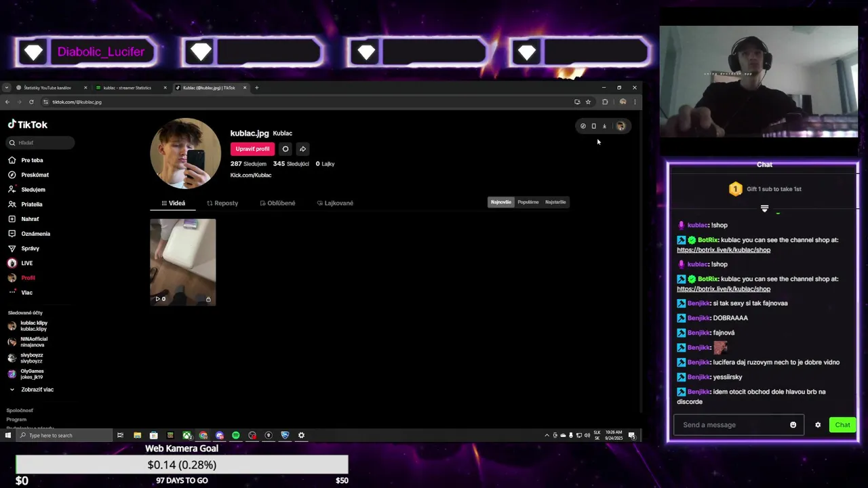Viewport: 868px width, 488px height.
Task: Open Oznámenia notifications
Action: tap(29, 234)
